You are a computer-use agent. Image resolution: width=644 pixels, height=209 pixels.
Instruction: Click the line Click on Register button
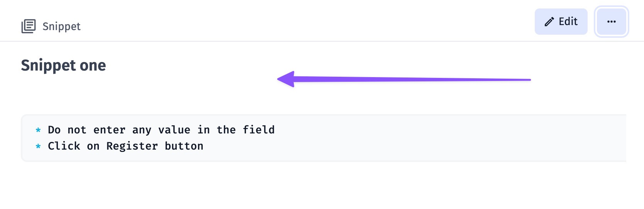pos(125,146)
